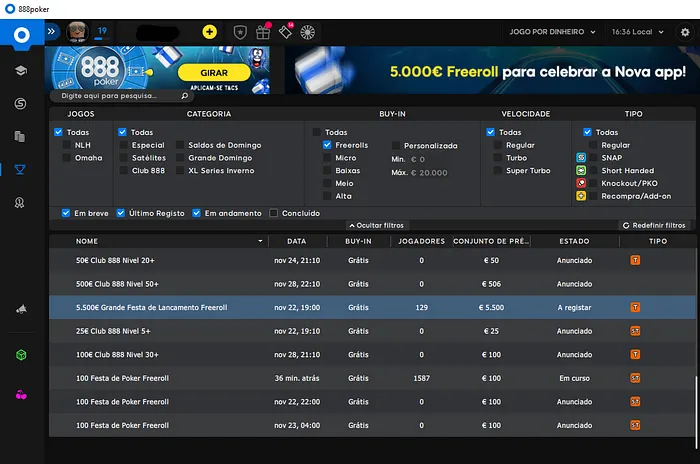Enable the Super Turbo speed checkbox

[x=498, y=171]
